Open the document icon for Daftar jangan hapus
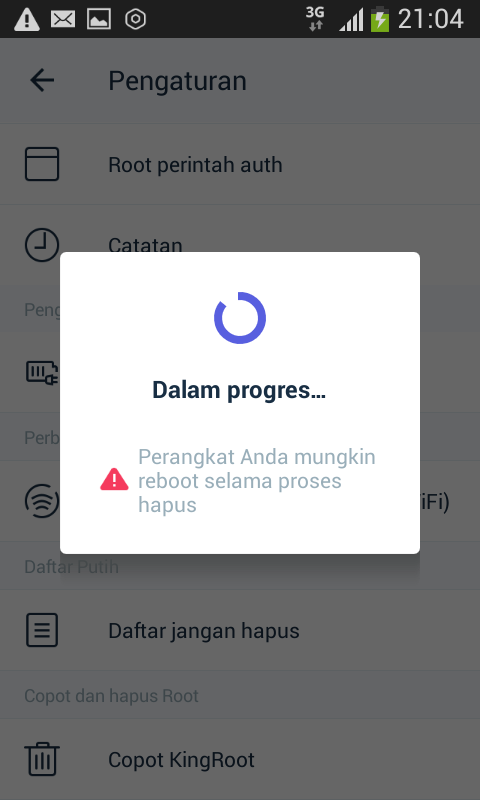 coord(42,630)
